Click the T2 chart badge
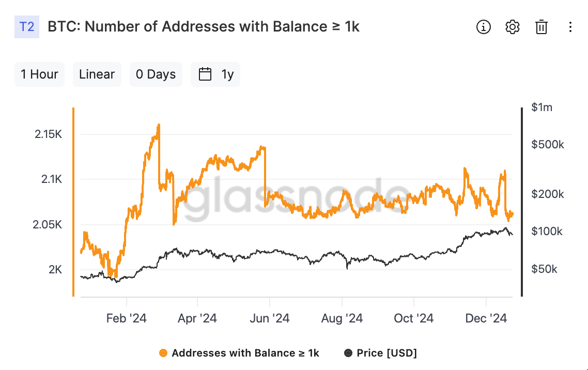Screen dimensions: 588x370 (27, 27)
